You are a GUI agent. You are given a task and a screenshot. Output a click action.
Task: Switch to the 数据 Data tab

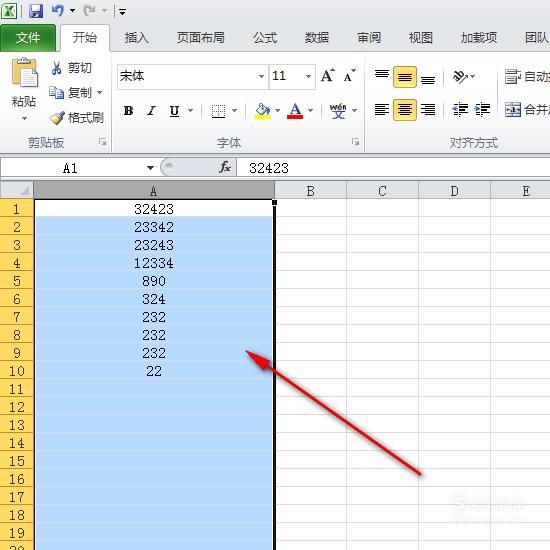coord(317,38)
